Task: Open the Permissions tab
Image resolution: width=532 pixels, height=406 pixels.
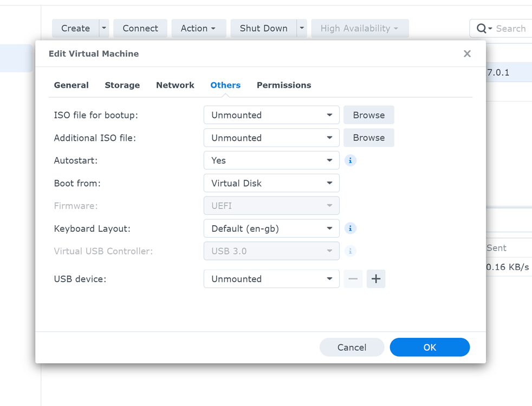Action: coord(283,85)
